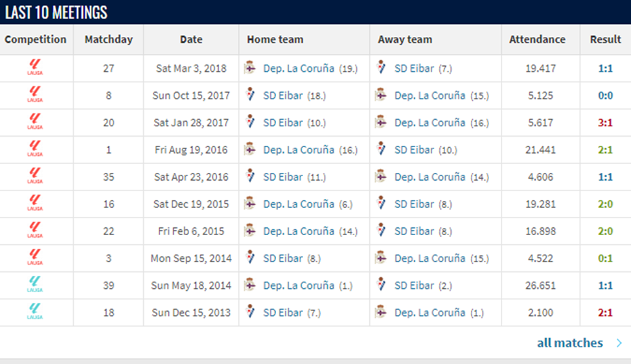Image resolution: width=631 pixels, height=364 pixels.
Task: Open the 1:1 result from Mar 3, 2018
Action: coord(605,68)
